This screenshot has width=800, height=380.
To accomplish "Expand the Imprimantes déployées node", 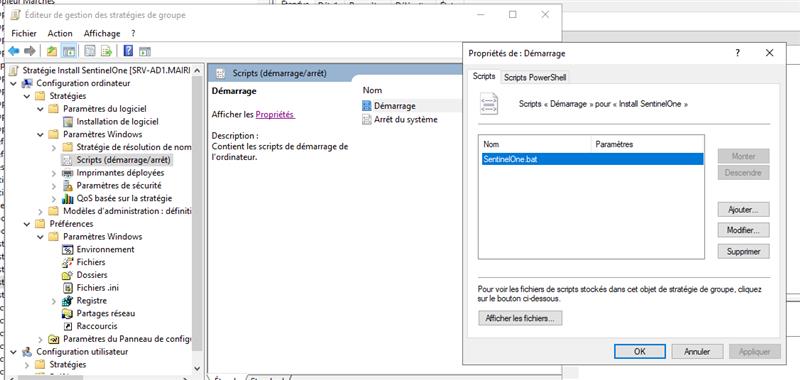I will tap(54, 173).
